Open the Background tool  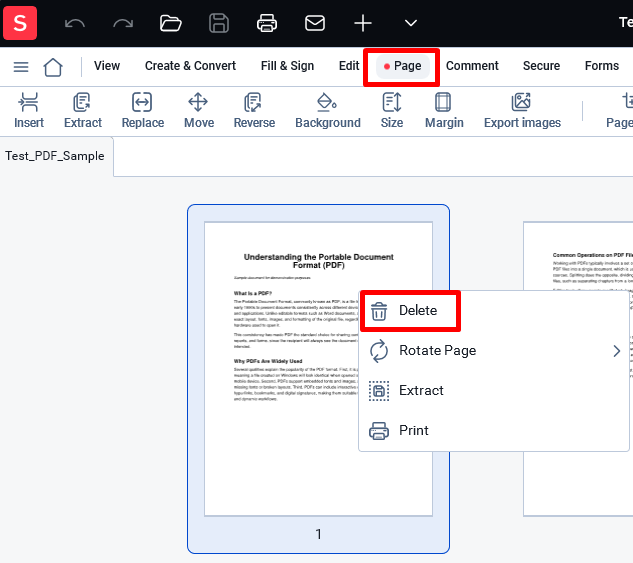click(x=328, y=111)
